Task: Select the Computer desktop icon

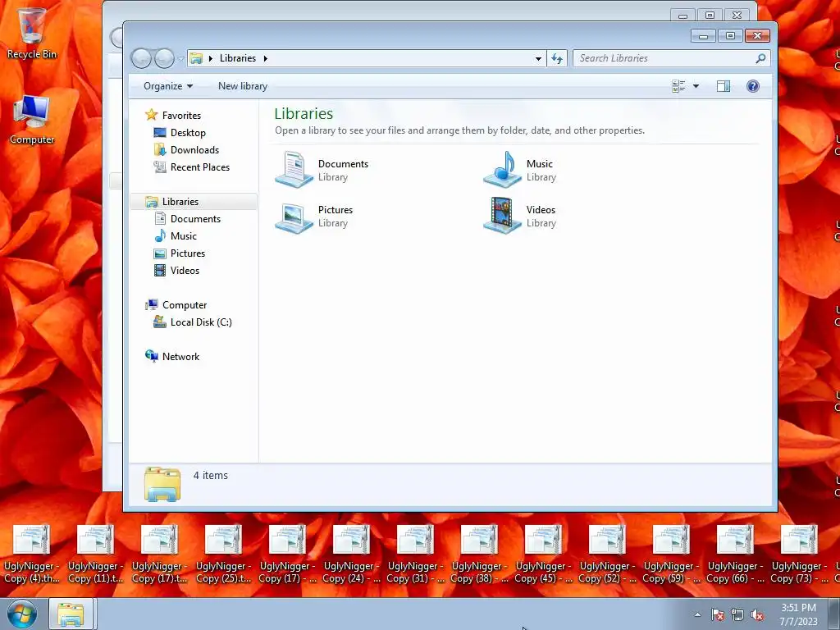Action: [32, 119]
